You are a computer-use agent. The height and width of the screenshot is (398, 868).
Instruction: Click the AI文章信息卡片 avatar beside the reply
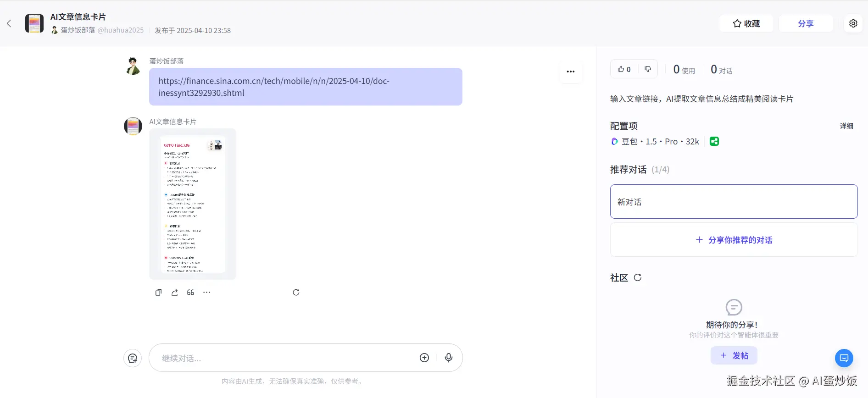(133, 126)
